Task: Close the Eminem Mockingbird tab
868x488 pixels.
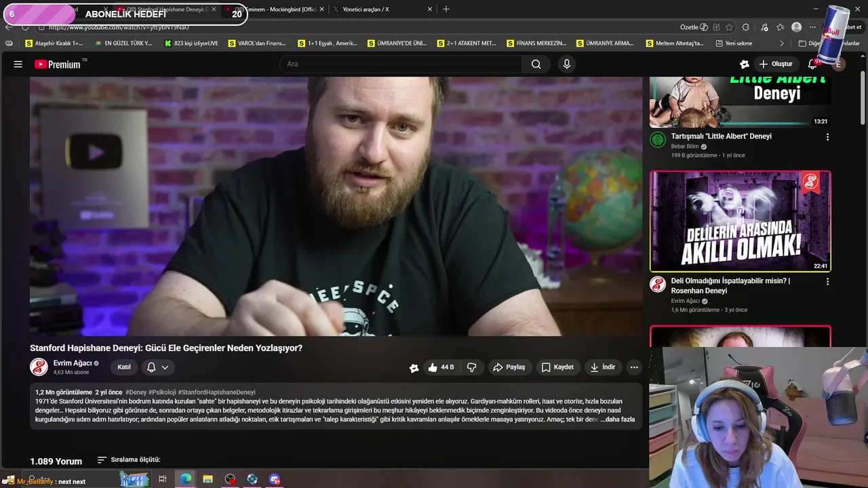Action: [x=321, y=9]
